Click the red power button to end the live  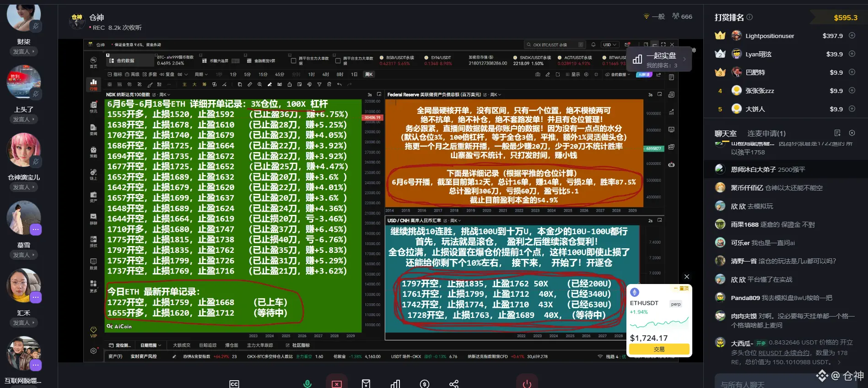click(x=527, y=383)
